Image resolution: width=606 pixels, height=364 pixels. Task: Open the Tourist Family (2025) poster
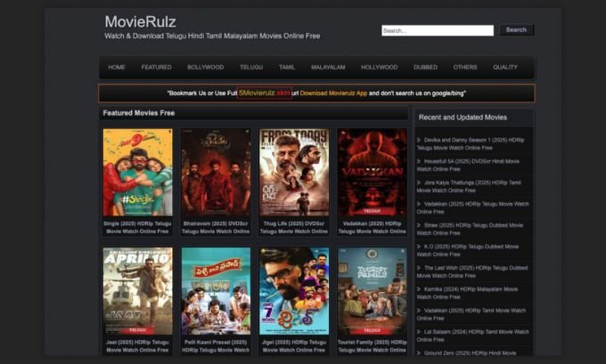pyautogui.click(x=372, y=291)
